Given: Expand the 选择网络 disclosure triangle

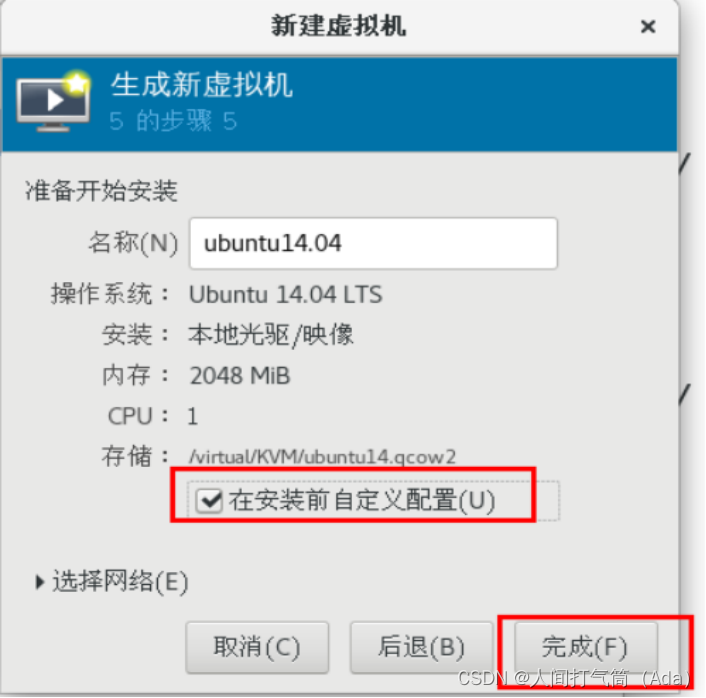Looking at the screenshot, I should (40, 582).
